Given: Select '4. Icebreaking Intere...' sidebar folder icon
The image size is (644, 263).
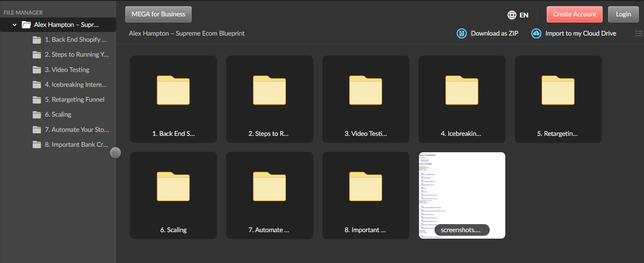Looking at the screenshot, I should coord(37,85).
